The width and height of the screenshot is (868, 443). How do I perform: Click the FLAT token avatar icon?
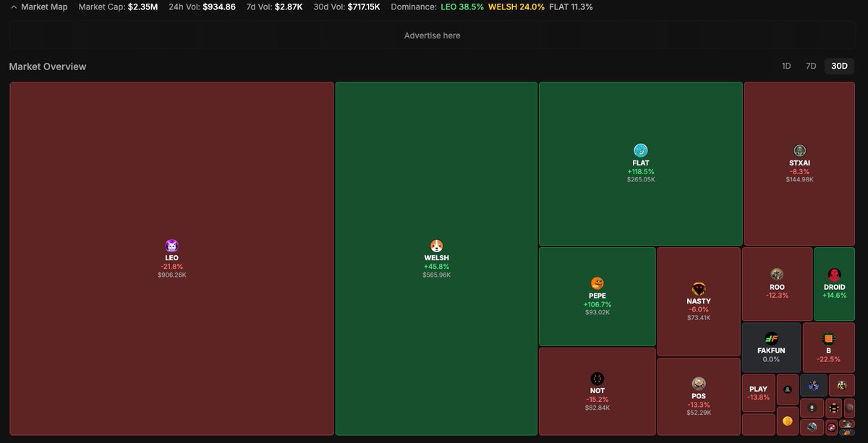640,150
